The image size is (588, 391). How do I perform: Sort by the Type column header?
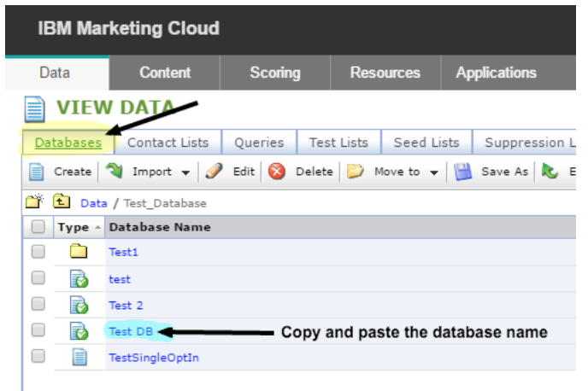click(79, 227)
